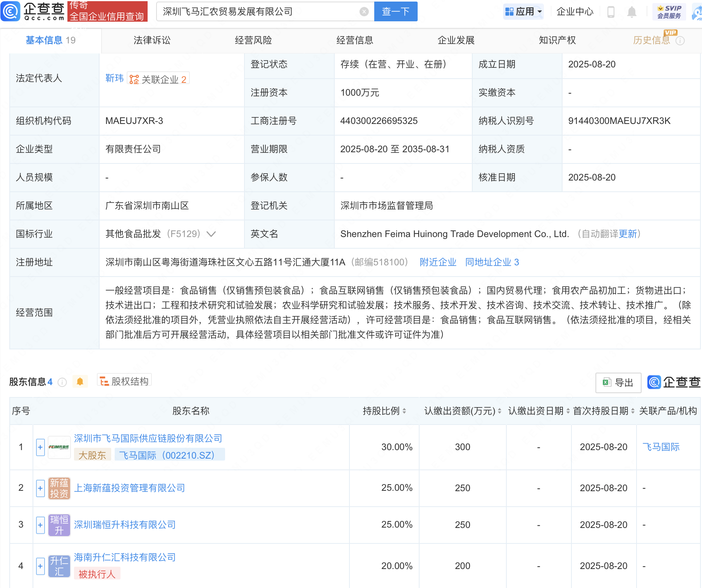The image size is (702, 588).
Task: Sort by 持股比例 column
Action: 404,411
